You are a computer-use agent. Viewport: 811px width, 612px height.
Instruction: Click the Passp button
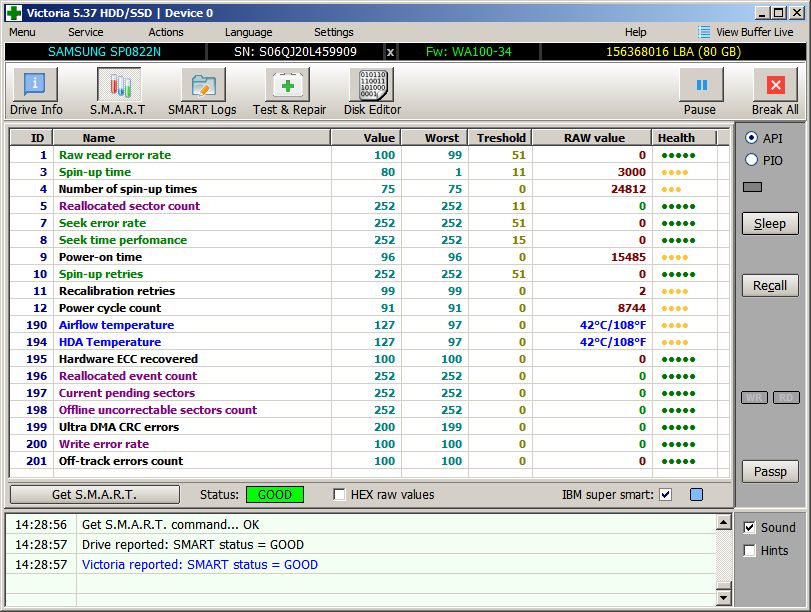coord(770,471)
